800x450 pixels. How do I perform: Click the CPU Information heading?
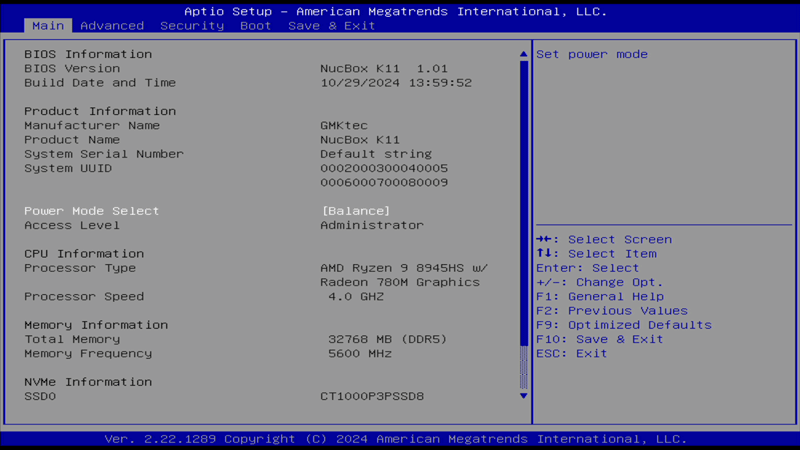[84, 254]
